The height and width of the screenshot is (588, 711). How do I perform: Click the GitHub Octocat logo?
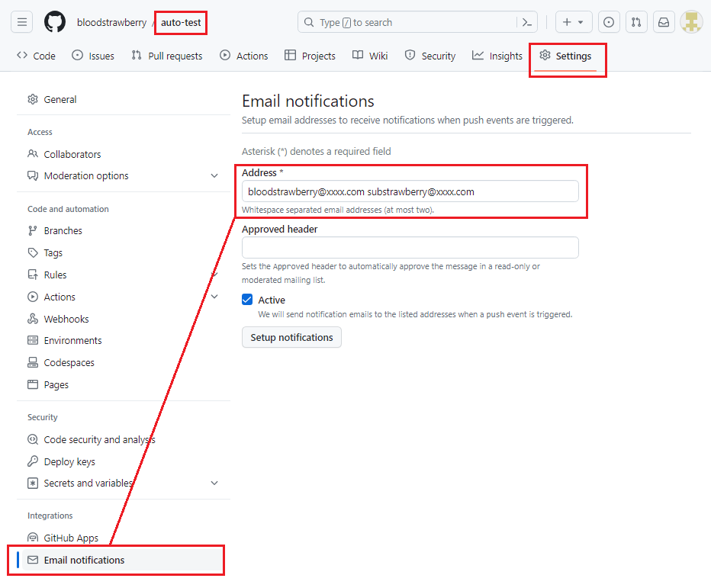(55, 22)
